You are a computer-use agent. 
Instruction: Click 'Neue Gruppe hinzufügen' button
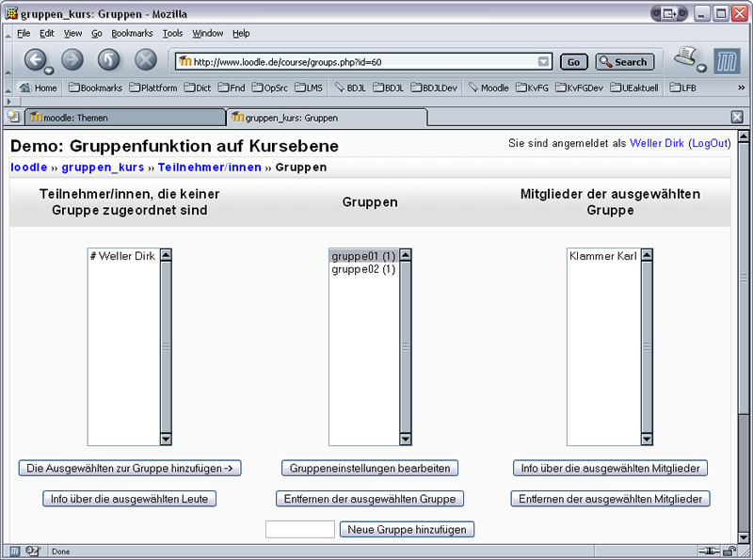[407, 530]
